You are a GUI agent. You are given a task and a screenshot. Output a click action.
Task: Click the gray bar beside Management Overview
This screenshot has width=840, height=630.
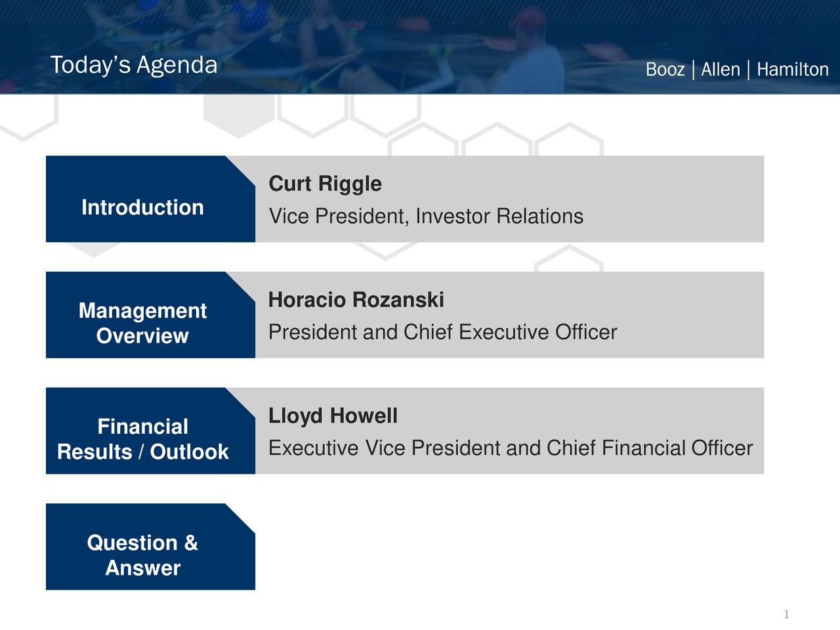509,315
